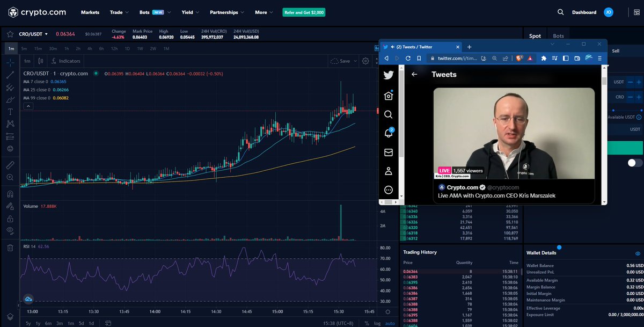Open the JO user avatar menu

[608, 12]
